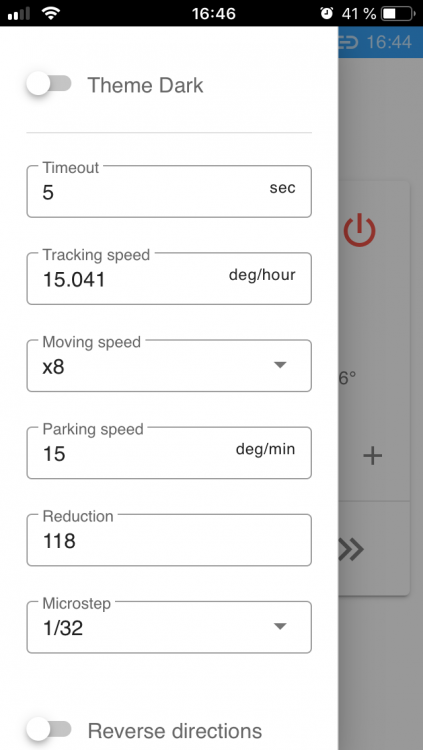
Task: Open the Moving speed dropdown arrow
Action: point(279,365)
